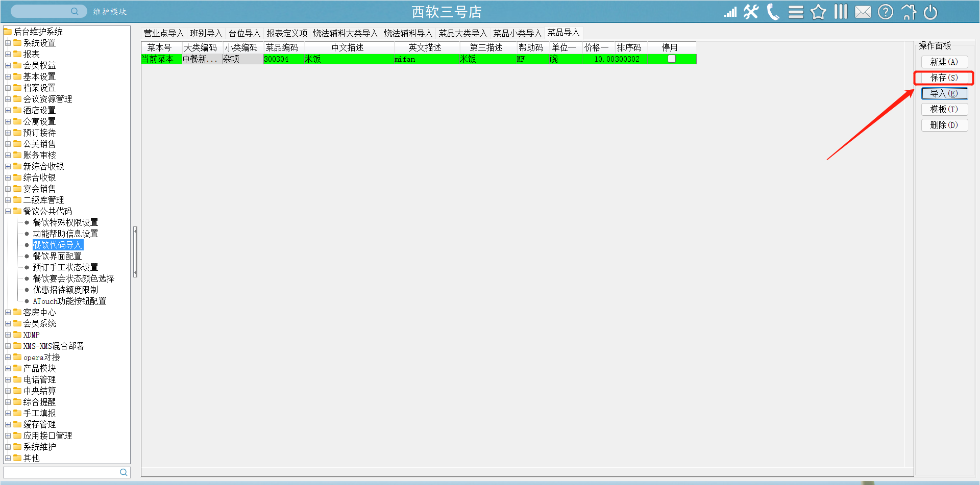Viewport: 980px width, 485px height.
Task: Click the 模板(T) button
Action: point(944,109)
